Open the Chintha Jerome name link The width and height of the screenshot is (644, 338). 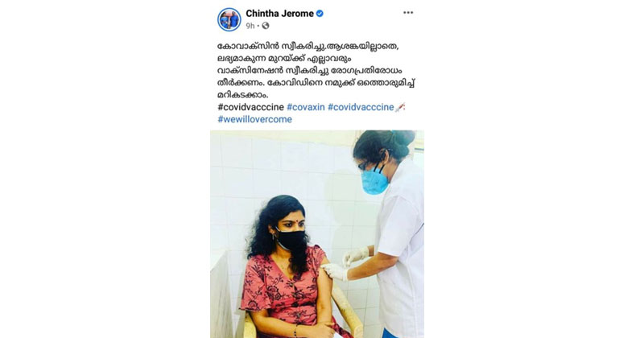279,14
